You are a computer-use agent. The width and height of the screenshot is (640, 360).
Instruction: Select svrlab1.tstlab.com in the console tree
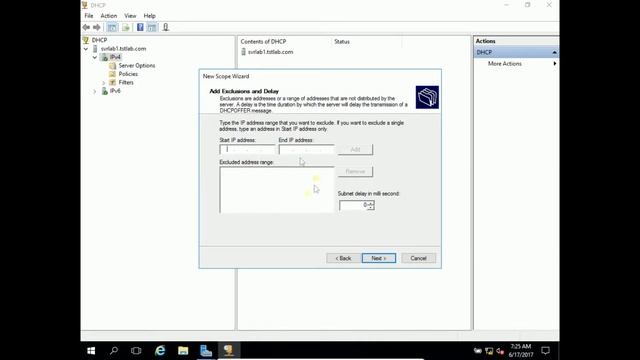[123, 49]
